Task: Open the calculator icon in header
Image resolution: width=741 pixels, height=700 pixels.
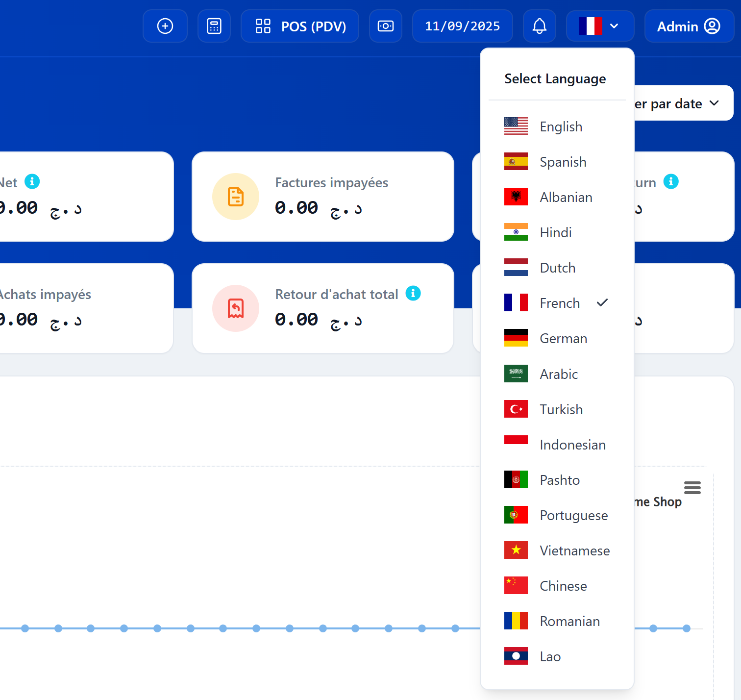Action: pyautogui.click(x=214, y=26)
